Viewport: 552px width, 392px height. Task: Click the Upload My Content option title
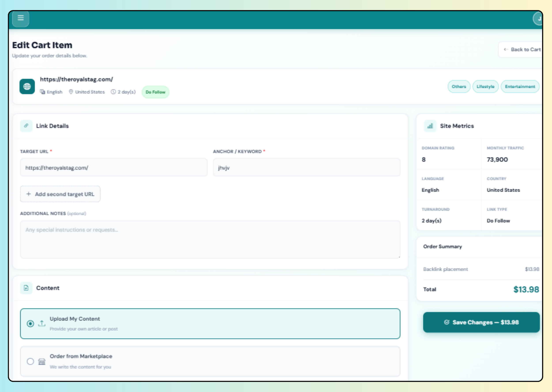pyautogui.click(x=75, y=319)
